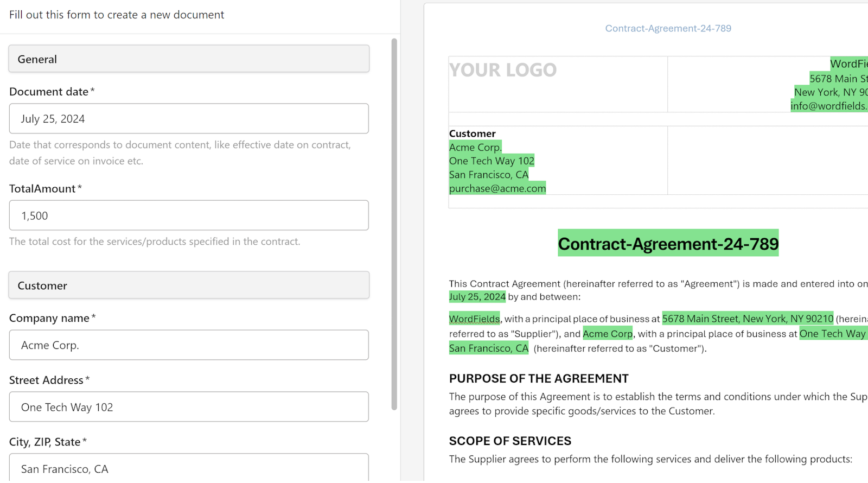Select the Street Address input field
Screen dimensions: 868x483
coord(189,406)
